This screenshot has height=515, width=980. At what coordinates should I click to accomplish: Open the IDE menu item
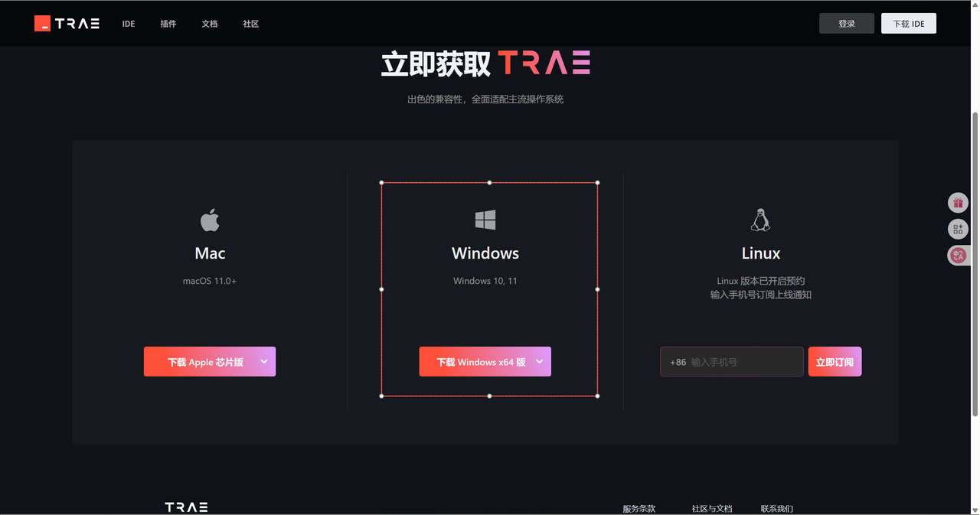pyautogui.click(x=129, y=24)
